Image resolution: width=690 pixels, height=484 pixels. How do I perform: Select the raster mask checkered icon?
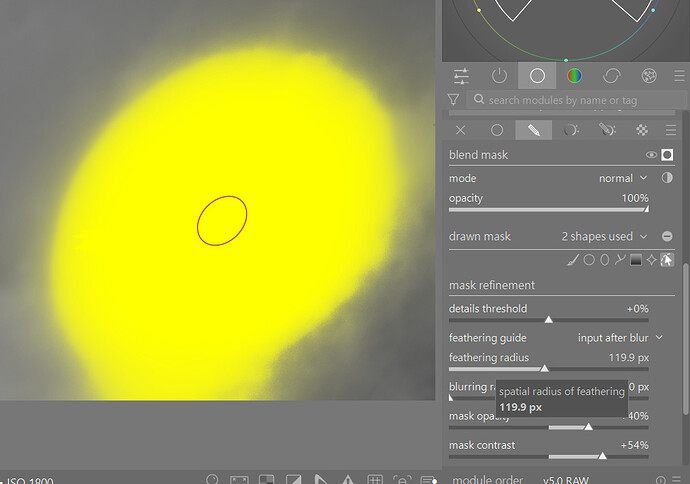(x=642, y=130)
